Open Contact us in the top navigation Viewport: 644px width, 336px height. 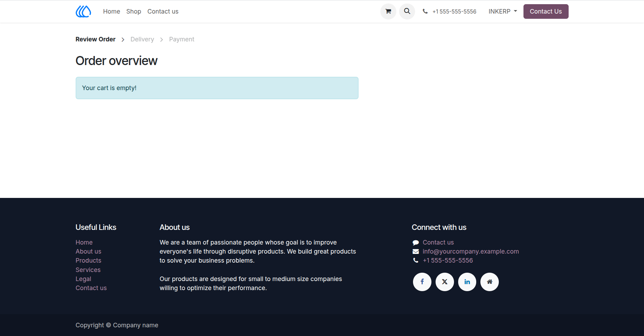coord(163,11)
